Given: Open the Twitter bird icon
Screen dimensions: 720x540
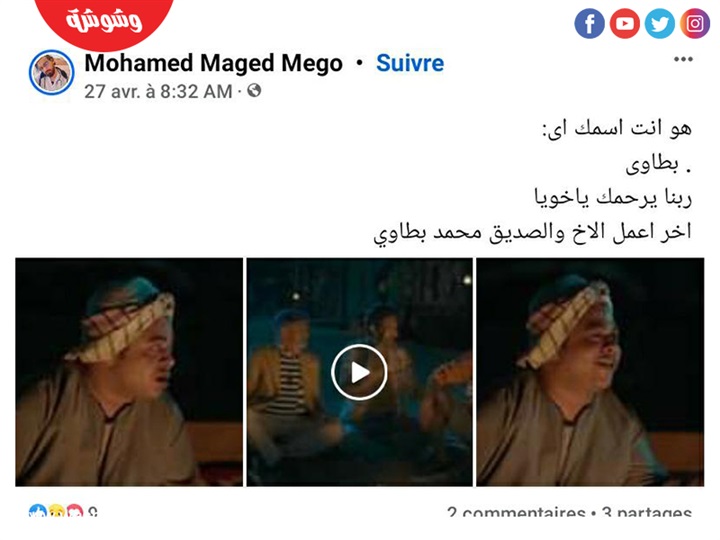Looking at the screenshot, I should 660,23.
